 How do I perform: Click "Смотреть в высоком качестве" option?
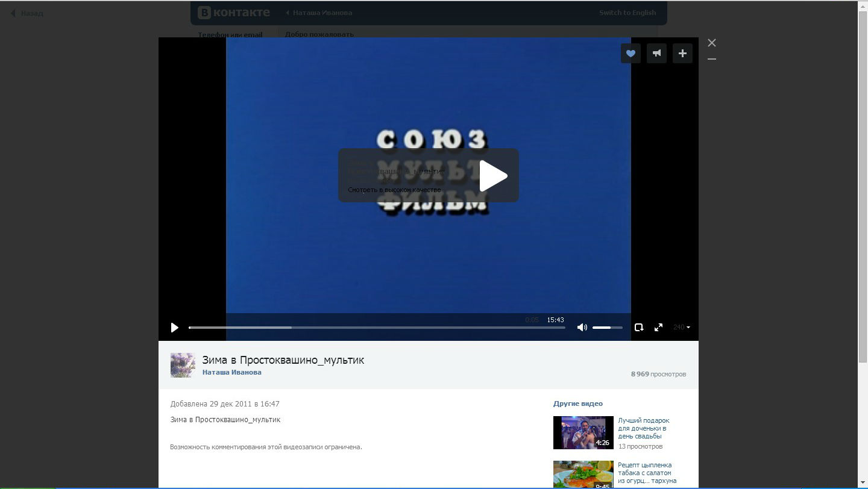coord(394,190)
